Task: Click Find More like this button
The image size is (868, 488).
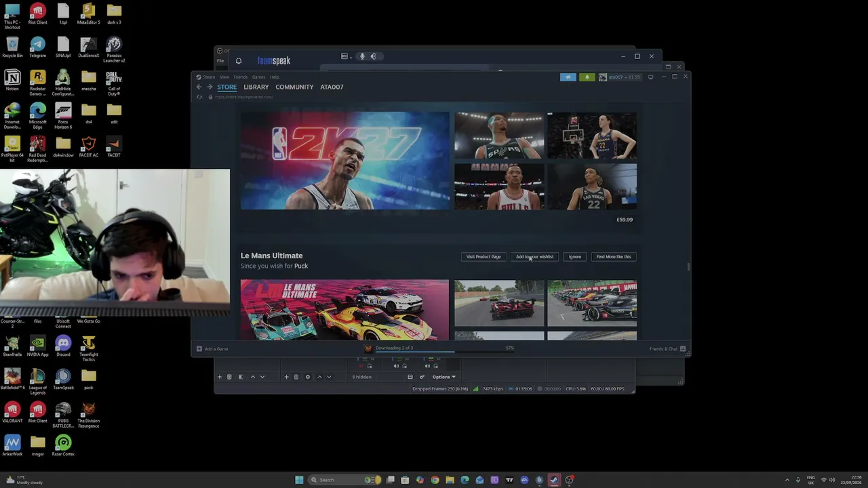Action: [x=614, y=257]
